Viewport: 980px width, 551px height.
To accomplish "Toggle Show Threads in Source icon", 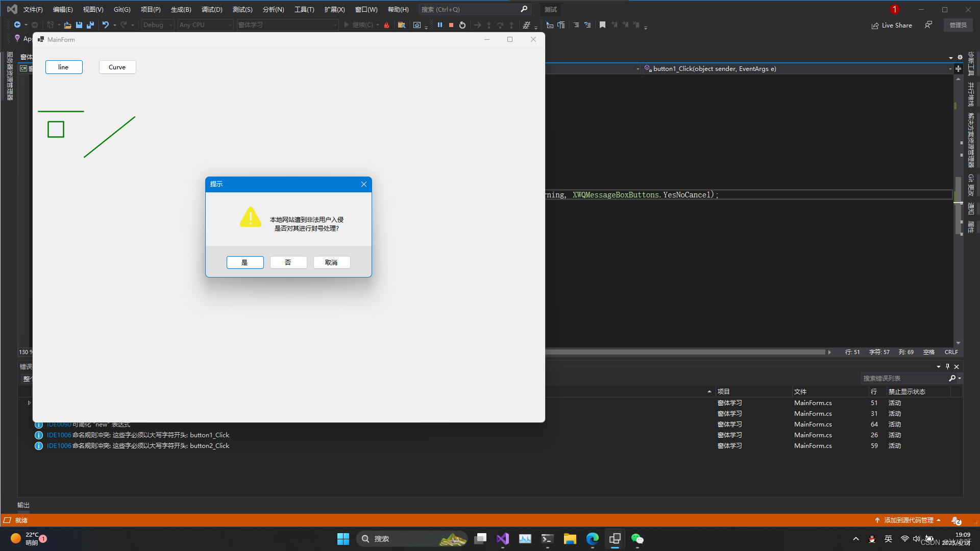I will (x=527, y=25).
